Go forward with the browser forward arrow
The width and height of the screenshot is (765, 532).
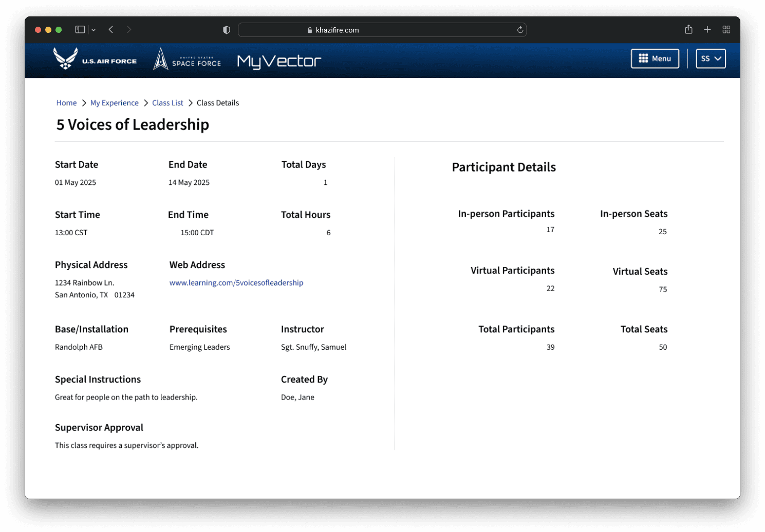click(129, 30)
